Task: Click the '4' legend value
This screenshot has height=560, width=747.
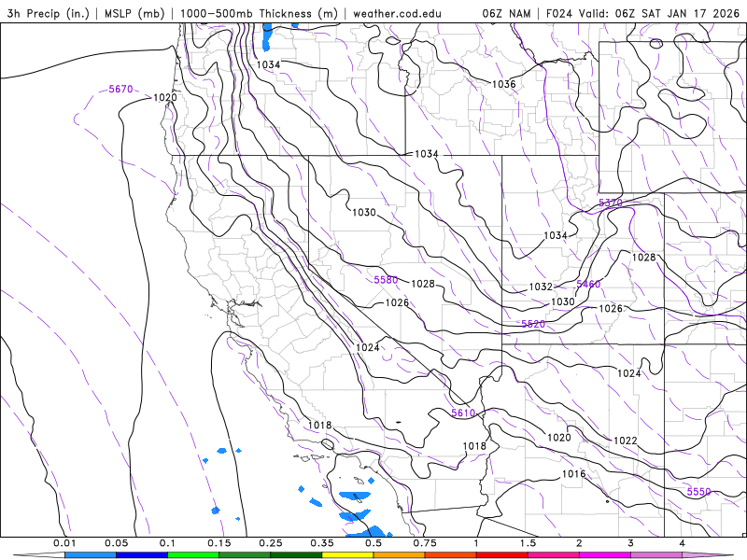Action: pos(682,543)
